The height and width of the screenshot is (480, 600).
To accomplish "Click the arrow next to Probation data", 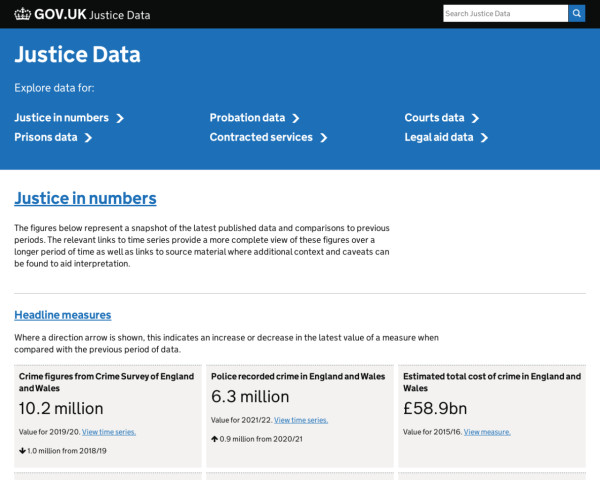I will [x=296, y=118].
